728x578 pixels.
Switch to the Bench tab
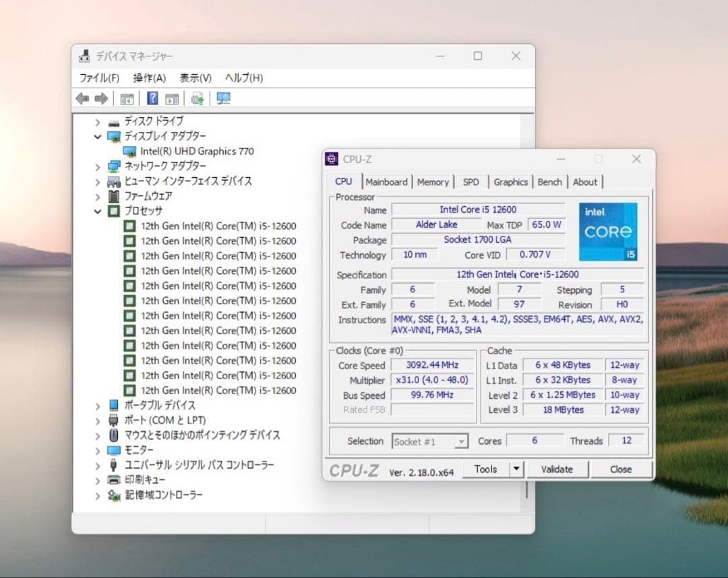coord(550,182)
